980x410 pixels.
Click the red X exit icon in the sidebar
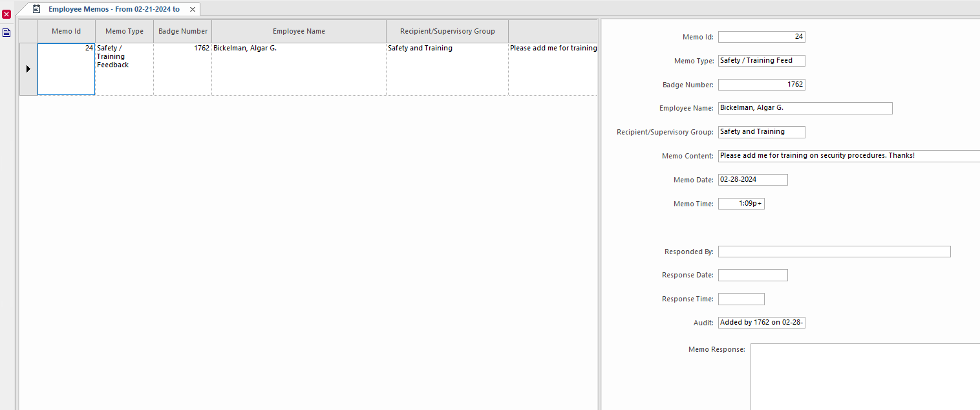pyautogui.click(x=6, y=14)
